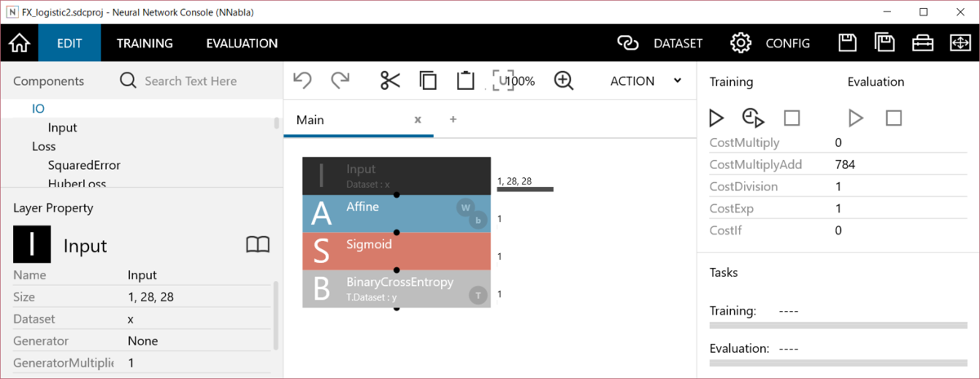Image resolution: width=980 pixels, height=379 pixels.
Task: Click the components list scrollbar
Action: (x=276, y=123)
